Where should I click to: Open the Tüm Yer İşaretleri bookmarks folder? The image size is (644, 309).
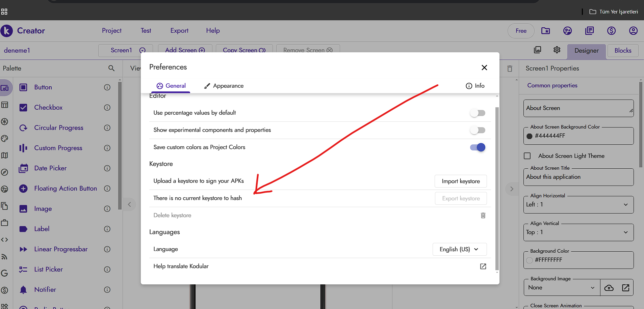pyautogui.click(x=614, y=12)
